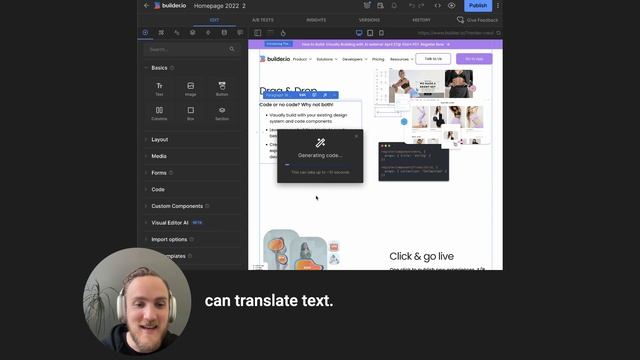The image size is (640, 360).
Task: Click the notifications bell icon in header
Action: [x=394, y=6]
